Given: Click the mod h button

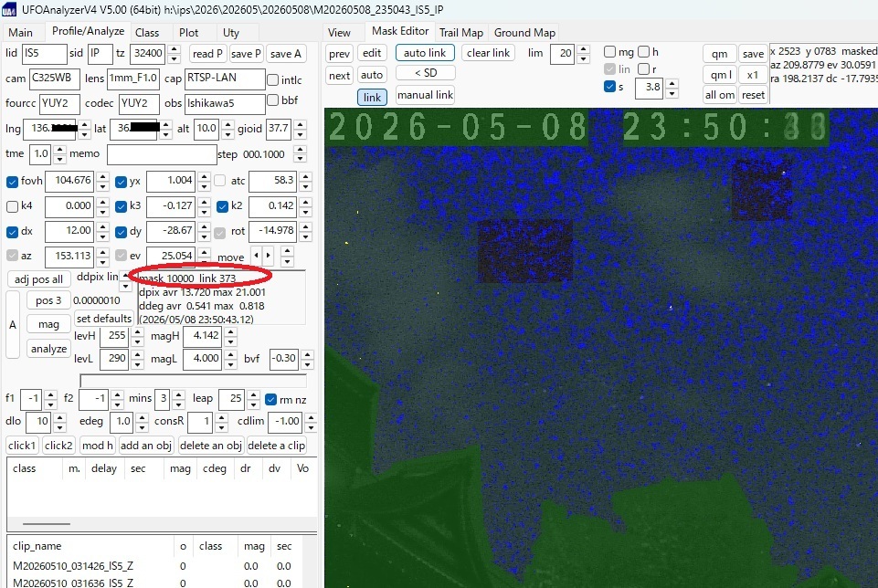Looking at the screenshot, I should (98, 446).
